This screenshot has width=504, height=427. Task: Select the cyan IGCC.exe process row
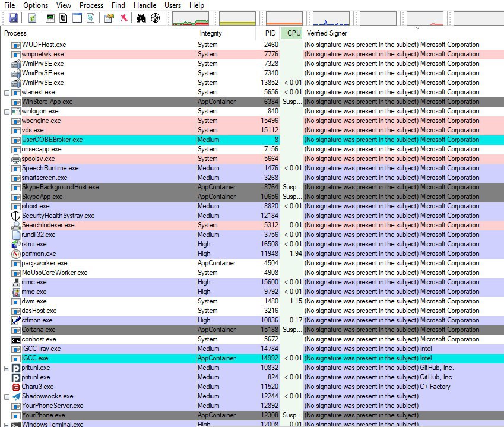252,359
